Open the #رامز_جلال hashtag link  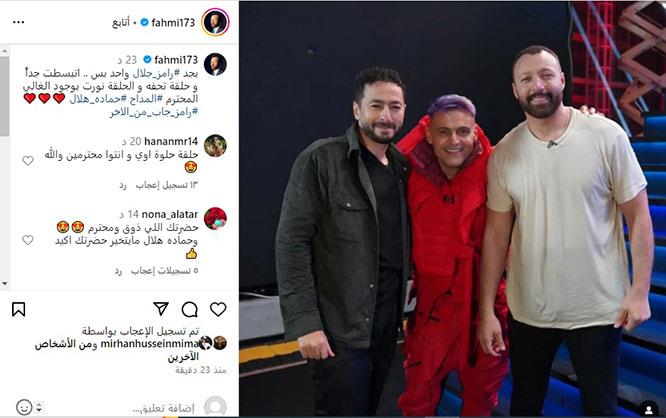pos(159,73)
